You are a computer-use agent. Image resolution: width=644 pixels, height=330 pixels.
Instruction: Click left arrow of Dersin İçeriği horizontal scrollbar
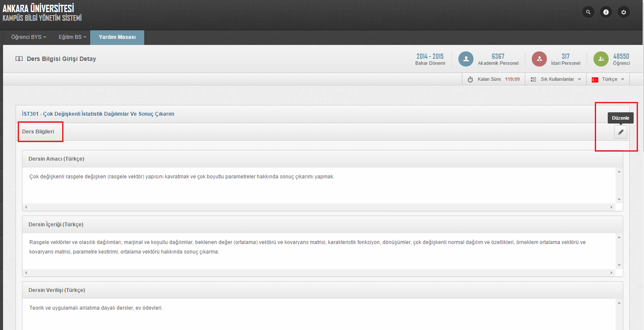(26, 273)
